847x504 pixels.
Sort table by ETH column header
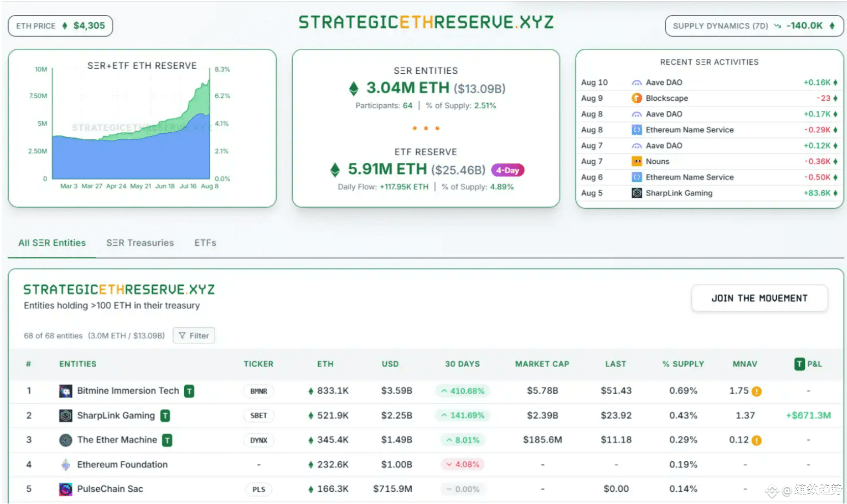coord(325,364)
